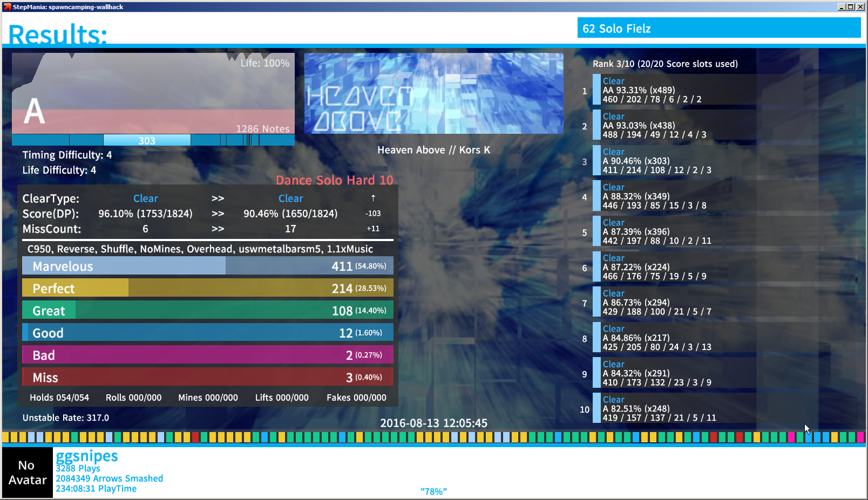The width and height of the screenshot is (868, 500).
Task: Click the upward arrow beside ClearType
Action: (x=373, y=198)
